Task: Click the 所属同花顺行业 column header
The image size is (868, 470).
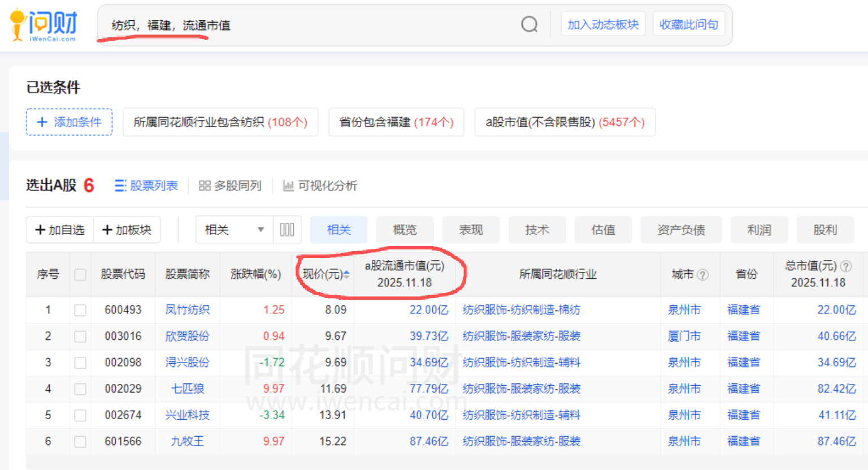Action: pyautogui.click(x=558, y=274)
